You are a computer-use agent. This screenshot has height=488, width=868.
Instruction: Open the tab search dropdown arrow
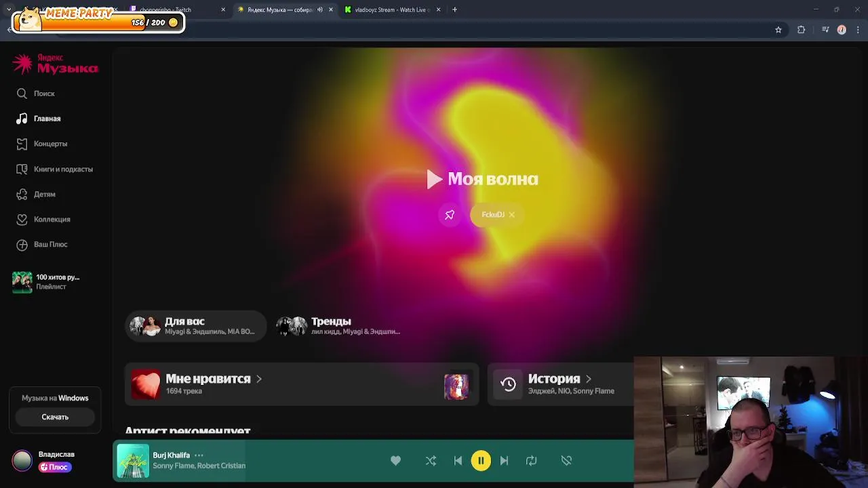[x=9, y=9]
